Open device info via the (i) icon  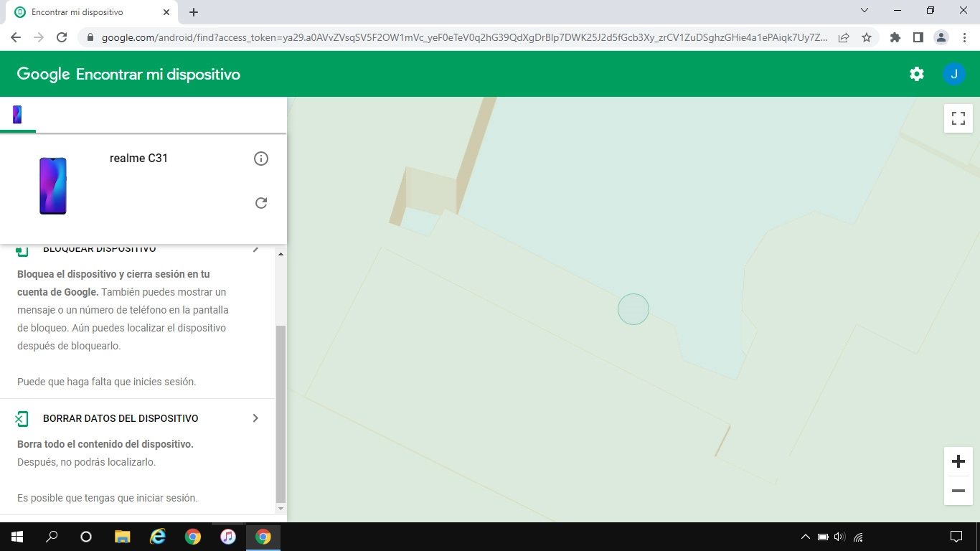tap(261, 159)
